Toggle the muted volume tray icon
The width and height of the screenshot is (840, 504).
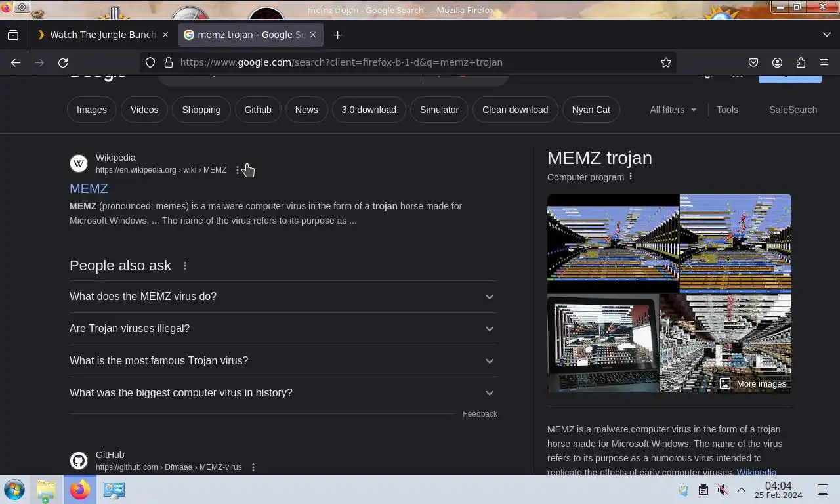click(723, 490)
